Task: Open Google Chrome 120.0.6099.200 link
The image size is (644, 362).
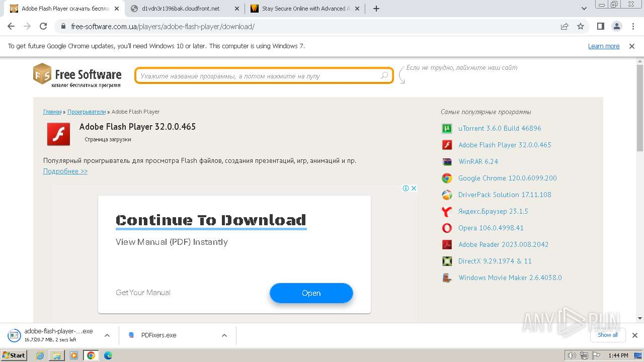Action: click(x=507, y=178)
